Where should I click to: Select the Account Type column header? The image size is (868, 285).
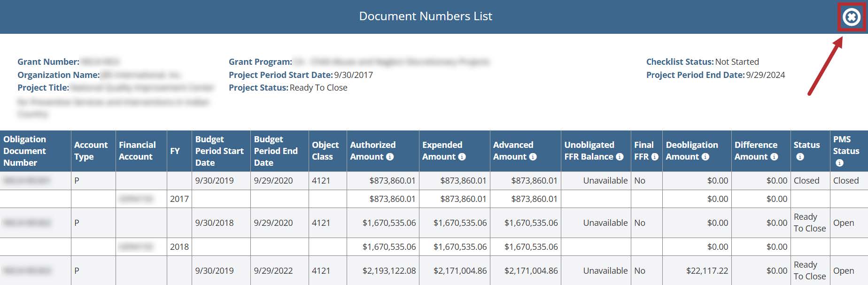click(91, 151)
